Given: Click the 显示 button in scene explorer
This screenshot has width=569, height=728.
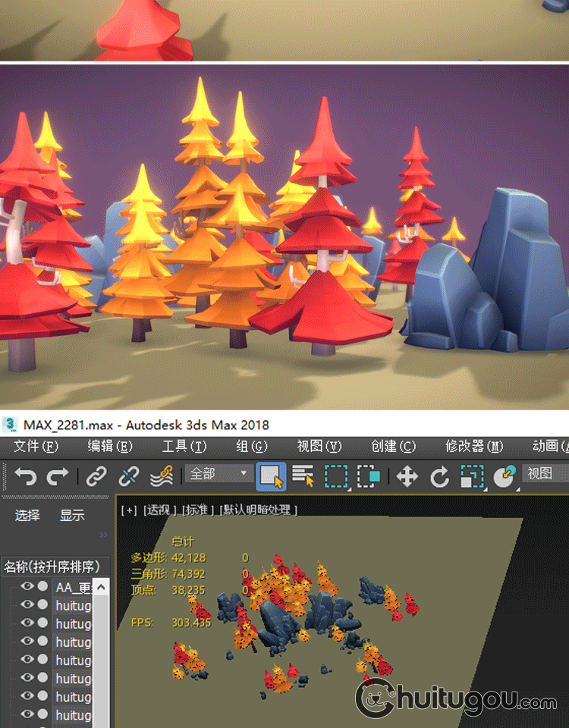Looking at the screenshot, I should 72,516.
